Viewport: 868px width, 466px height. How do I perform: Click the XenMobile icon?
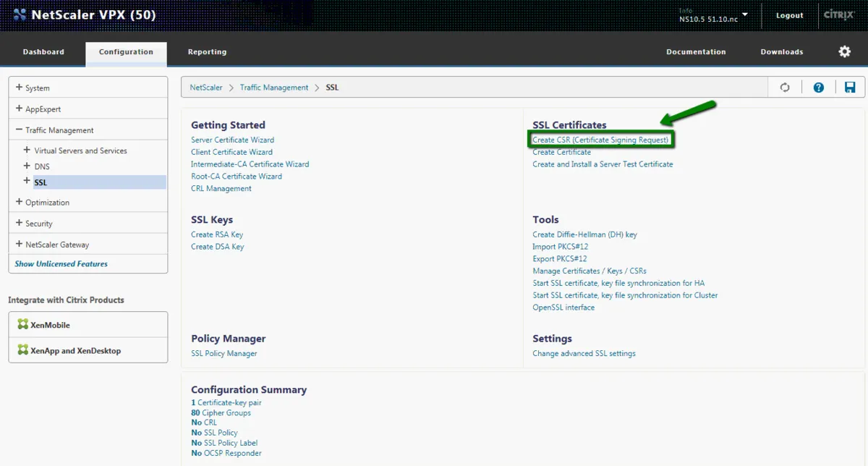(23, 325)
